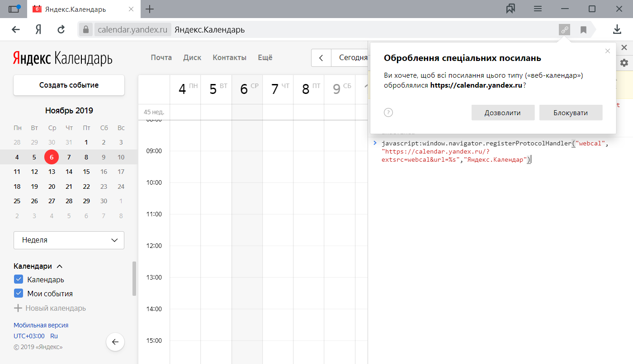The image size is (633, 364).
Task: Toggle the browser side panel icon
Action: 14,9
